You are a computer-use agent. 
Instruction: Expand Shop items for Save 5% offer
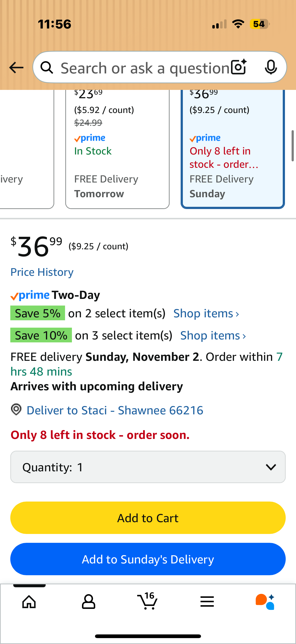click(x=206, y=313)
